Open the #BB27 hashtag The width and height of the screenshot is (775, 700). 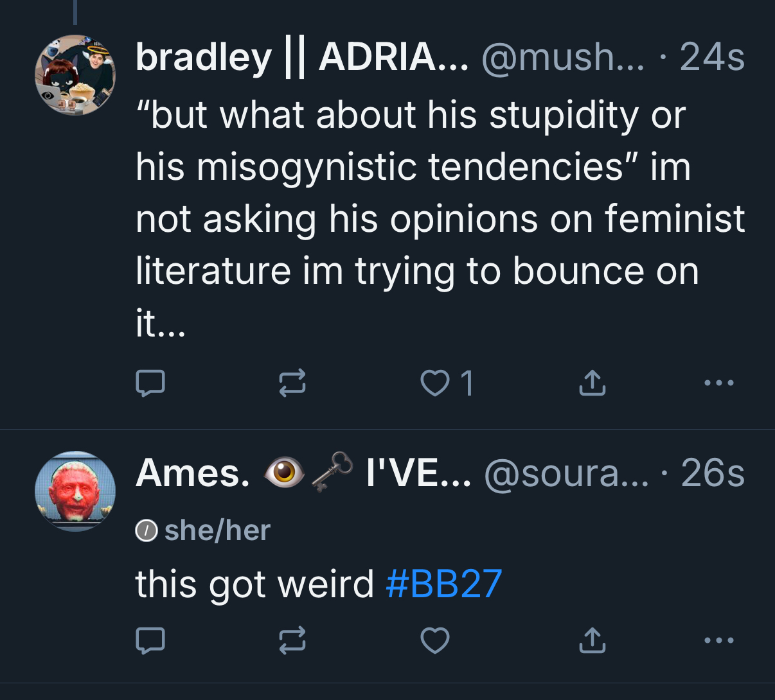pos(444,584)
